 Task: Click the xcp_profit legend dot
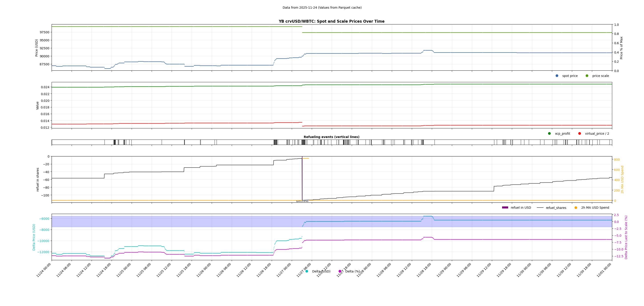click(x=549, y=133)
